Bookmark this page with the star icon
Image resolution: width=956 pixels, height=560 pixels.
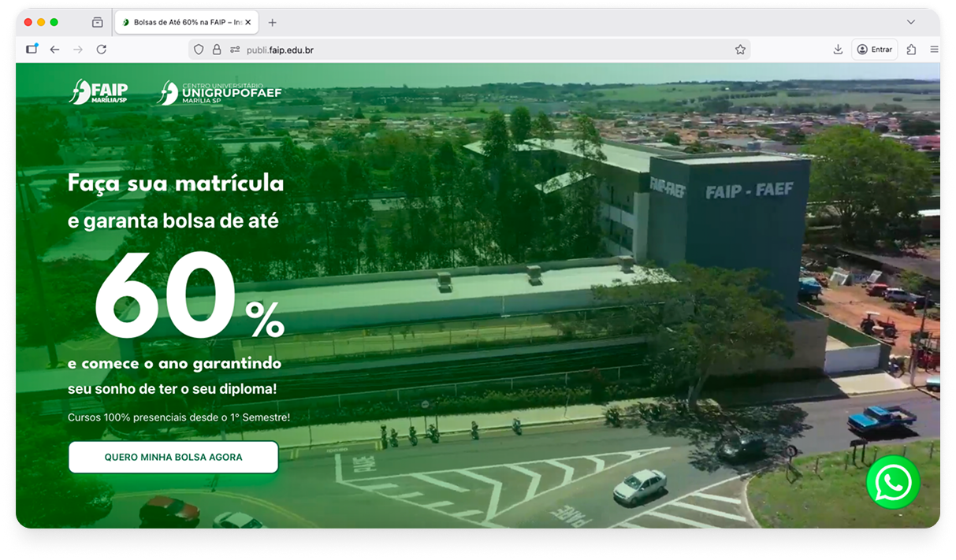pyautogui.click(x=740, y=50)
